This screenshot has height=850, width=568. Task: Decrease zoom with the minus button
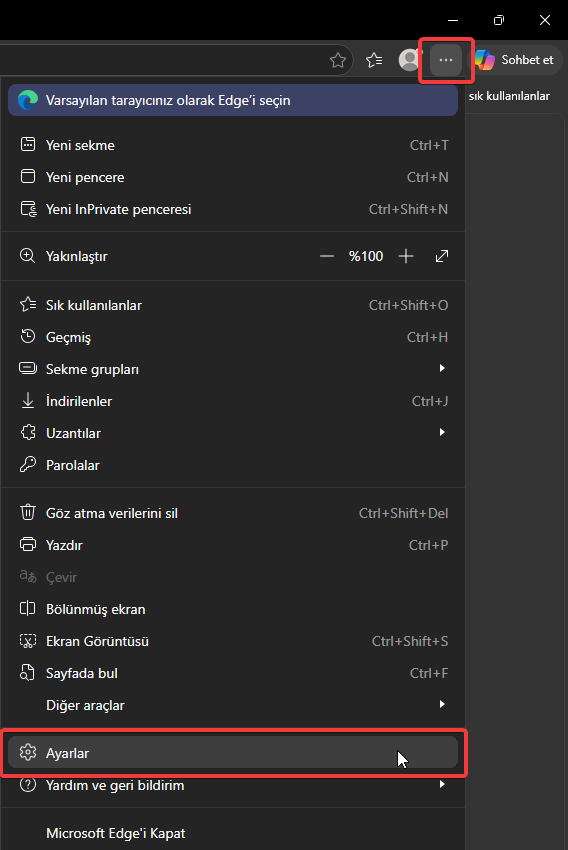coord(327,256)
